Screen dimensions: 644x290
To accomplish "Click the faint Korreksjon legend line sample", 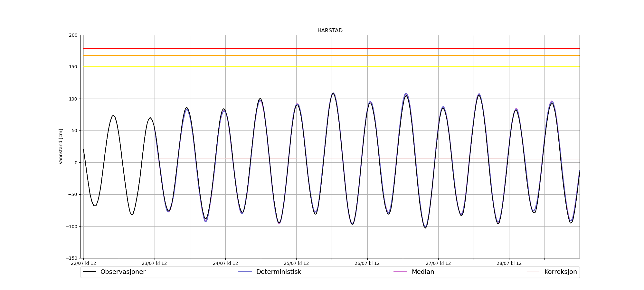I will (533, 272).
